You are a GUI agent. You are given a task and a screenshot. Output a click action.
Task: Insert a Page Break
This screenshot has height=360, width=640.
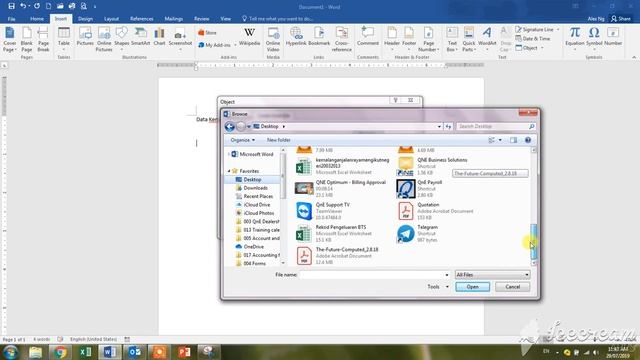(43, 39)
